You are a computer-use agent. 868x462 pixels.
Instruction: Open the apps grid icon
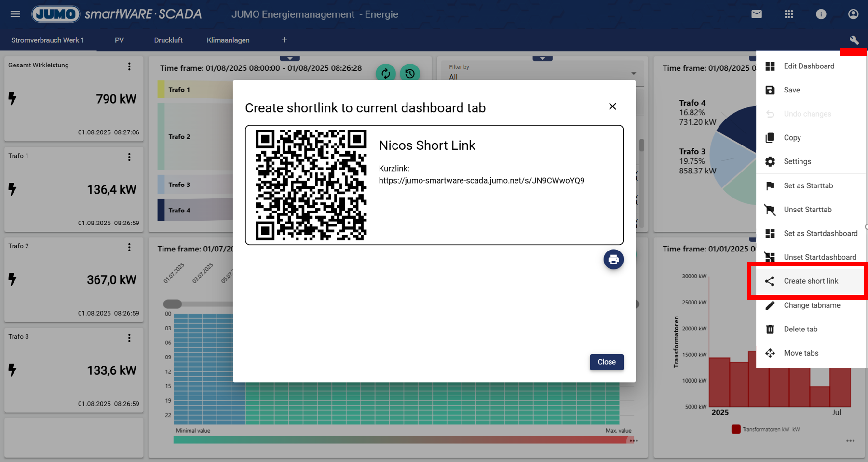pyautogui.click(x=789, y=14)
